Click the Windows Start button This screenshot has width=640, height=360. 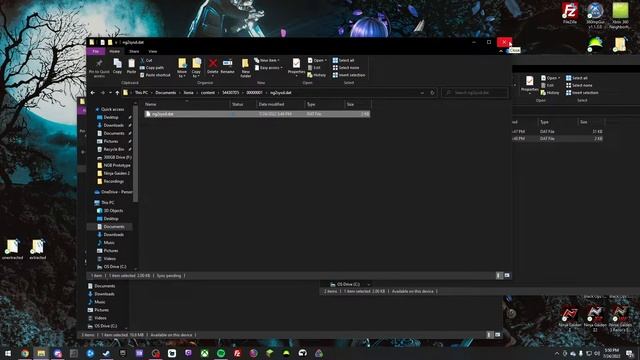click(x=8, y=353)
